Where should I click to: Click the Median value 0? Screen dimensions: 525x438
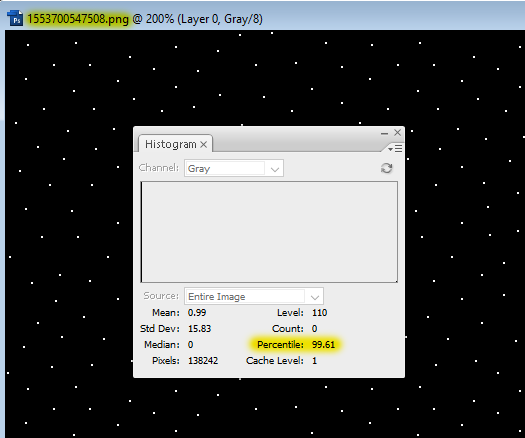click(190, 345)
